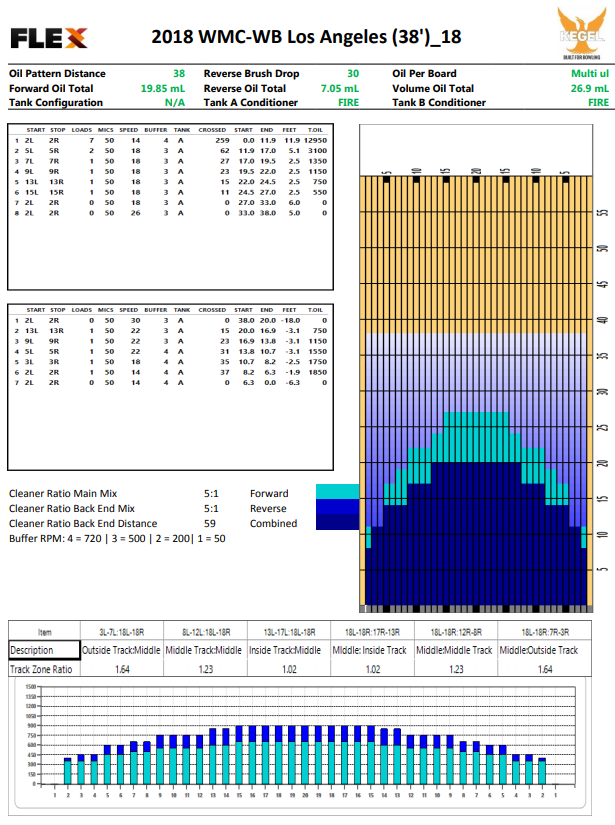Screen dimensions: 615x825
Task: Click the 'Tank B Conditioner' label
Action: (439, 103)
